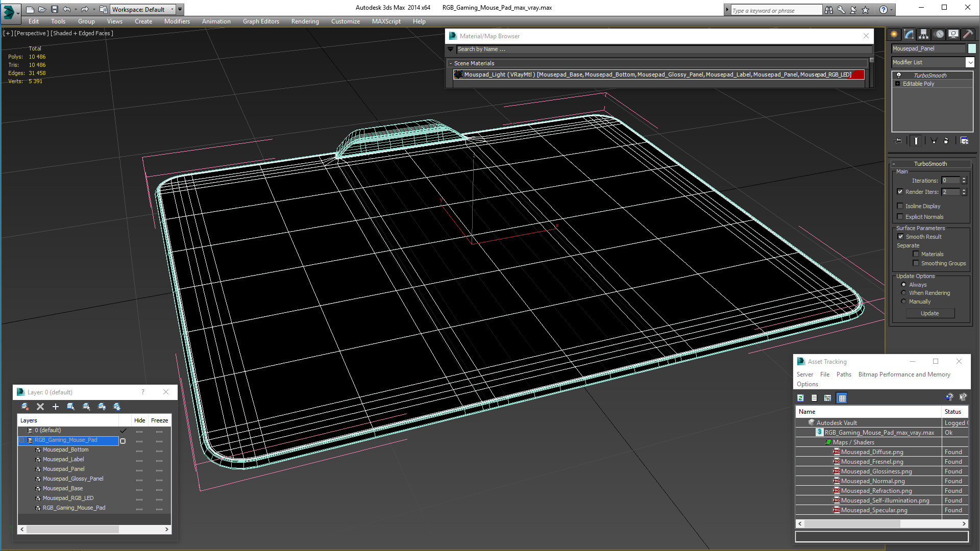Select the Mousepad_Diffuse.png asset row
The image size is (980, 551).
tap(872, 452)
